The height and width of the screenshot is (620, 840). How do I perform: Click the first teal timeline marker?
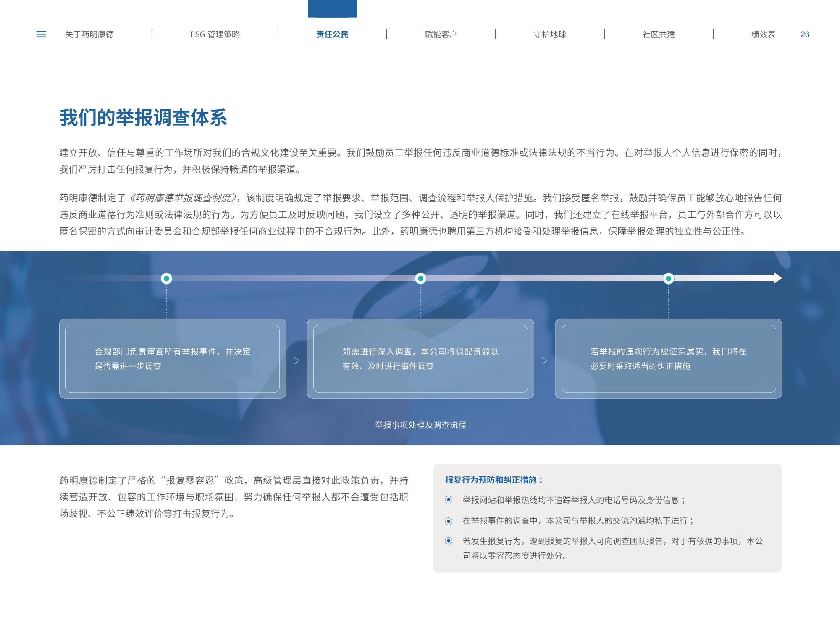(167, 278)
